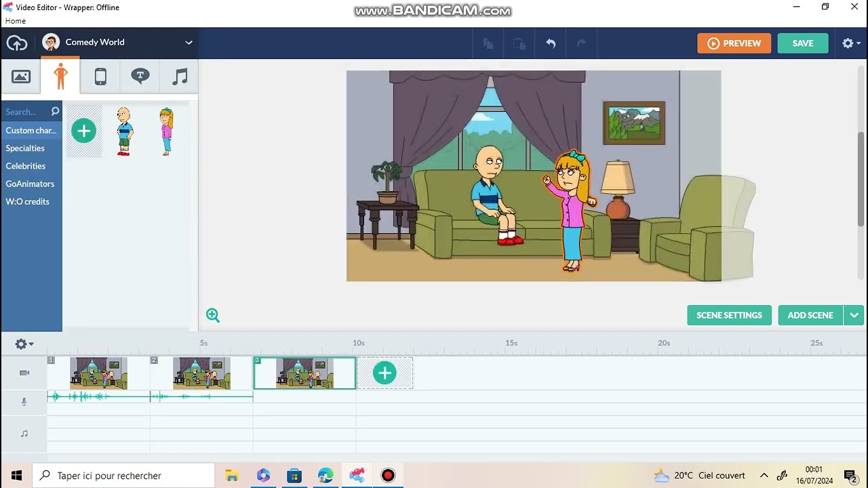
Task: Select the second voice audio clip
Action: (201, 396)
